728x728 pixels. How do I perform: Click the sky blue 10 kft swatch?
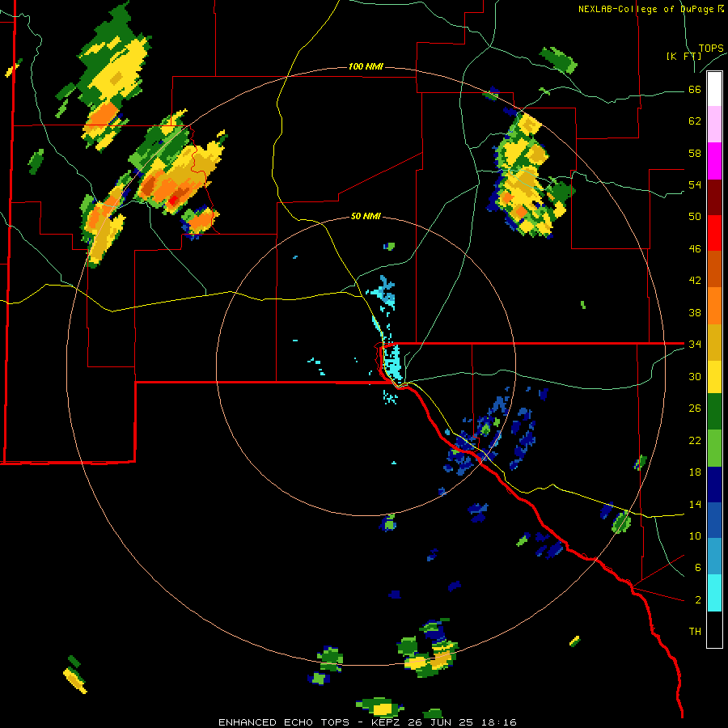714,557
